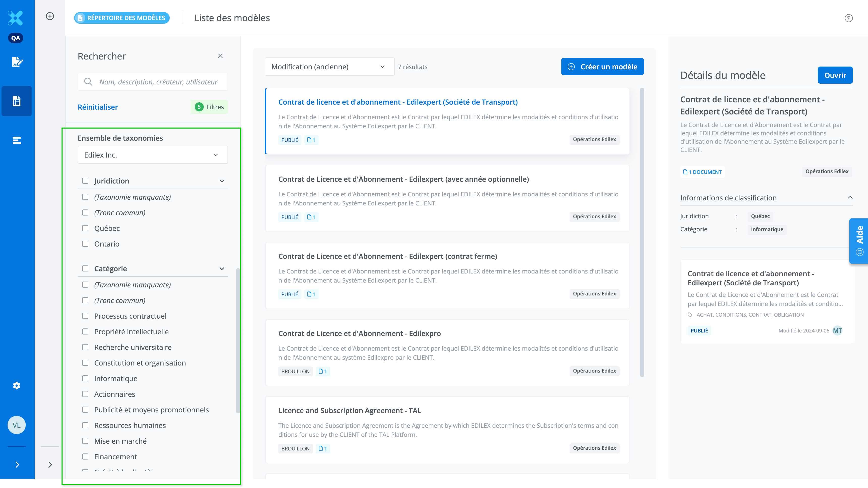Check the Québec jurisdiction checkbox
Viewport: 868px width, 488px height.
coord(85,228)
